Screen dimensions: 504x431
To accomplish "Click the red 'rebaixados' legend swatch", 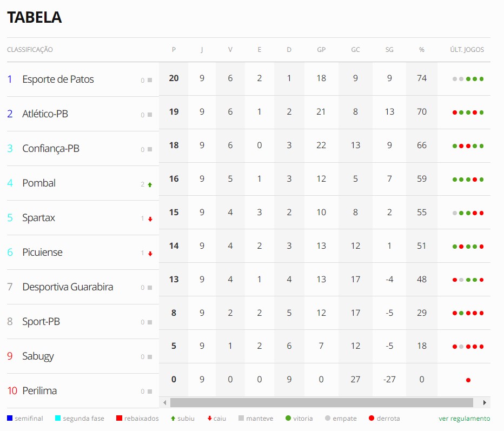I will 119,418.
